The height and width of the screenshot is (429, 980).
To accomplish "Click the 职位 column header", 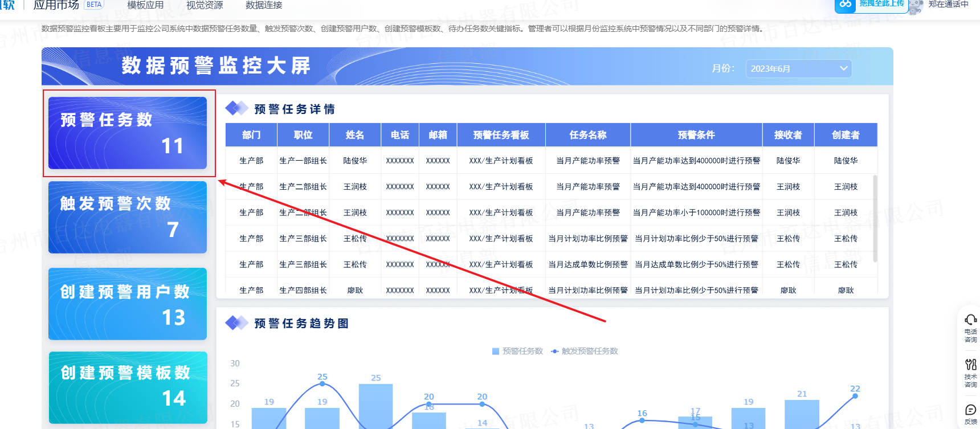I will 303,135.
